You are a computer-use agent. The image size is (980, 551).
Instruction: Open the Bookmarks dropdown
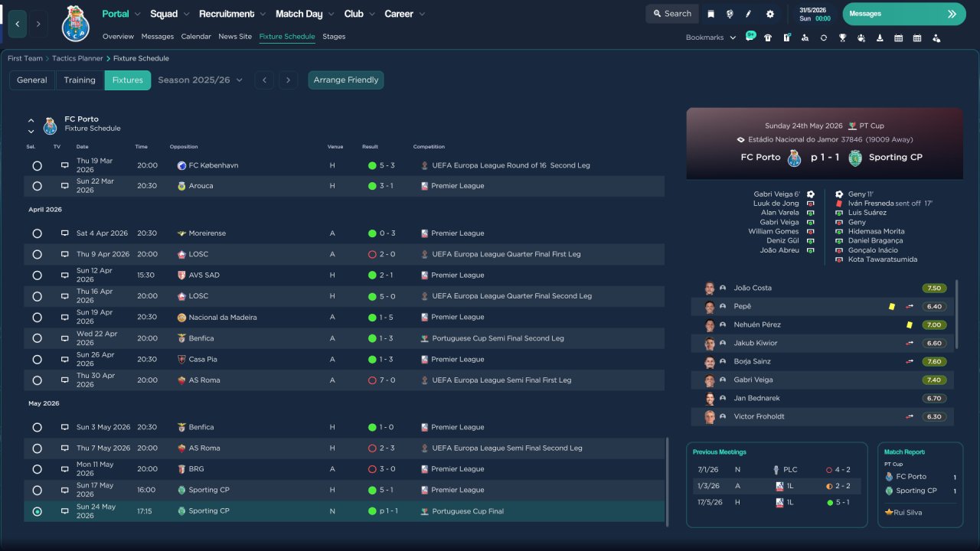(x=710, y=37)
